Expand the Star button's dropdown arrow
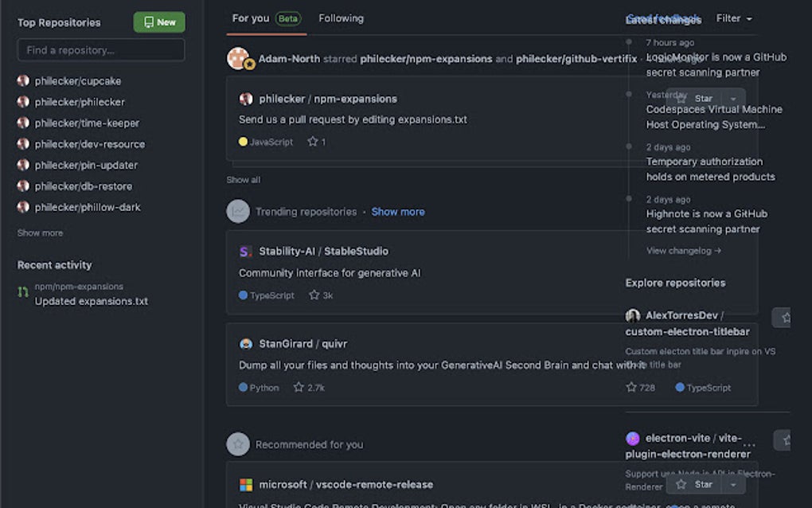The image size is (812, 508). (x=733, y=97)
